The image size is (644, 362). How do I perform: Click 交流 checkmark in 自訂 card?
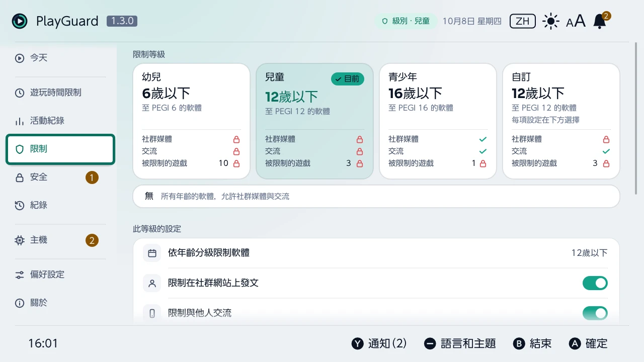coord(606,151)
